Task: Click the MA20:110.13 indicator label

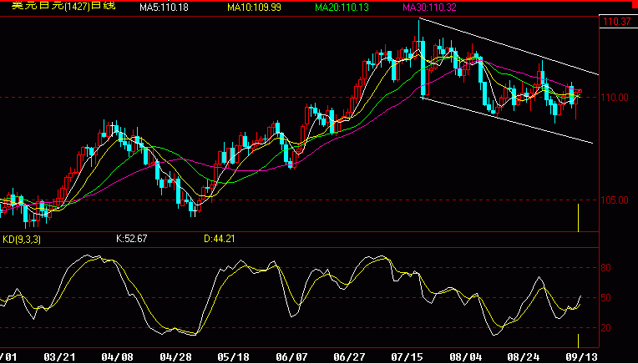Action: [x=342, y=7]
